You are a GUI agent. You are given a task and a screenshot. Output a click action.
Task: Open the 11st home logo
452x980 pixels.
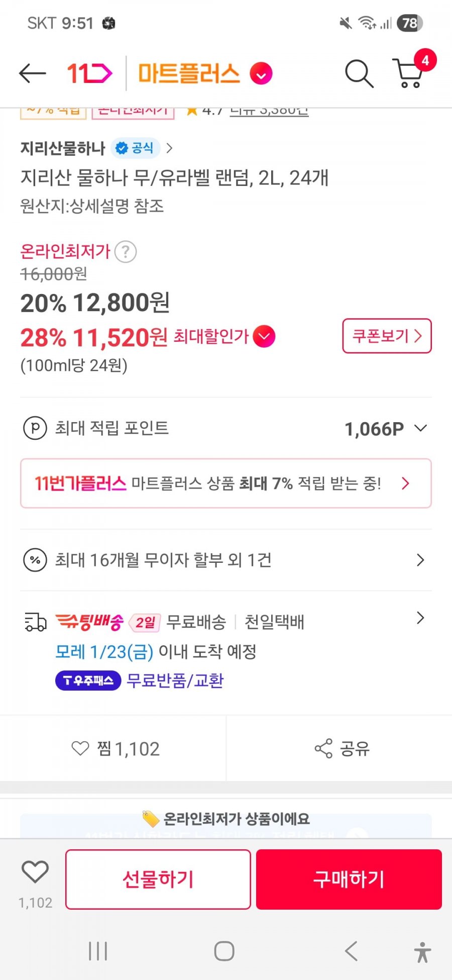coord(89,74)
